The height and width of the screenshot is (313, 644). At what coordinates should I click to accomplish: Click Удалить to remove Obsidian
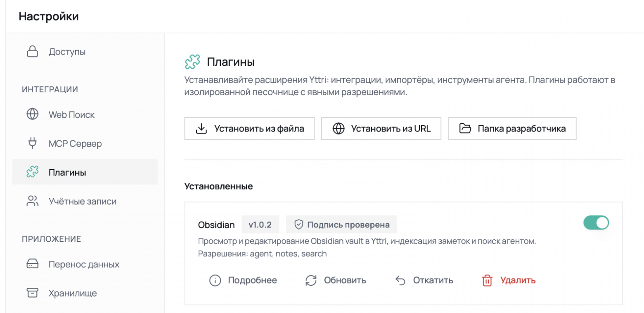[509, 280]
